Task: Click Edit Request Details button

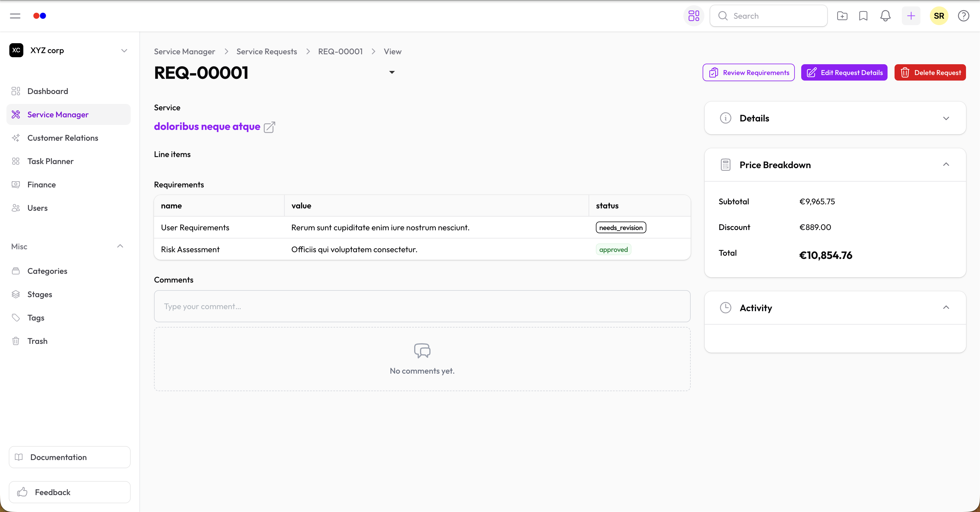Action: point(844,72)
